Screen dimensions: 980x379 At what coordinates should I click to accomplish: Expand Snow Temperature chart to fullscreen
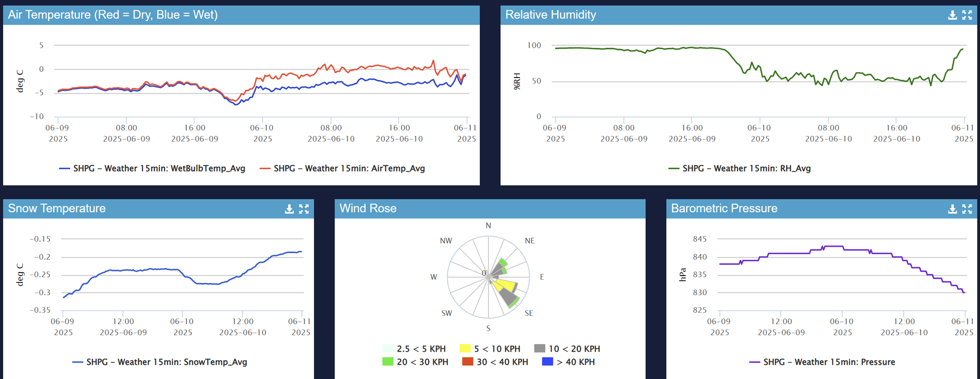coord(304,209)
